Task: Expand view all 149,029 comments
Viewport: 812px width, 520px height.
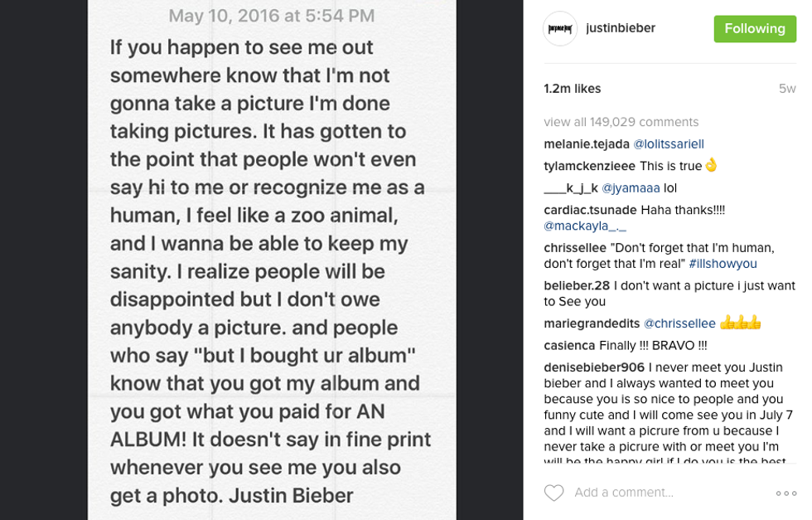Action: tap(621, 122)
